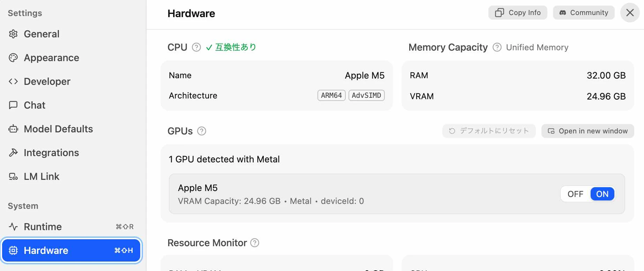
Task: Open GPUs in a new window
Action: point(588,131)
